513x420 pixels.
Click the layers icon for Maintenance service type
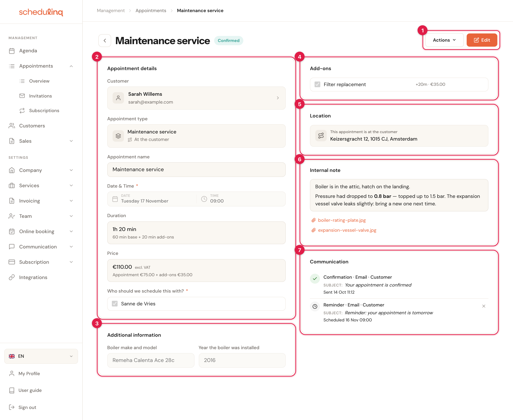tap(118, 136)
